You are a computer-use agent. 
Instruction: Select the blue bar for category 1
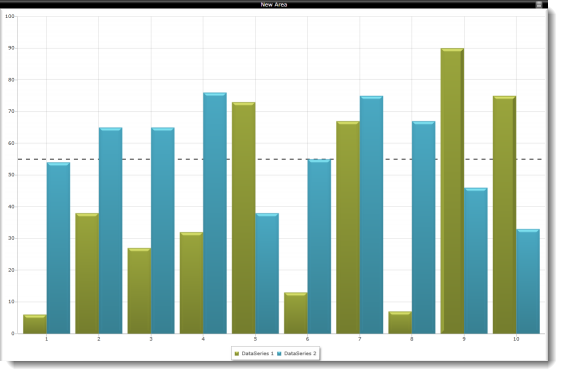[58, 248]
